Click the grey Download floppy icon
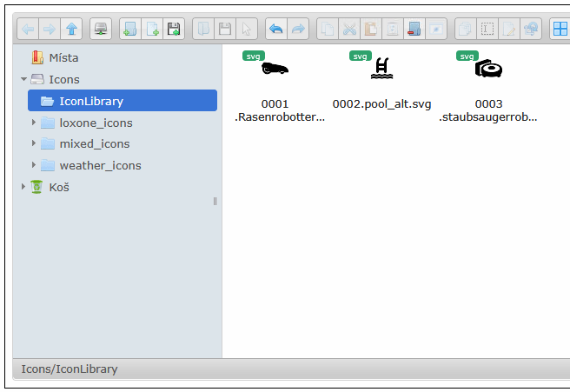 tap(225, 29)
